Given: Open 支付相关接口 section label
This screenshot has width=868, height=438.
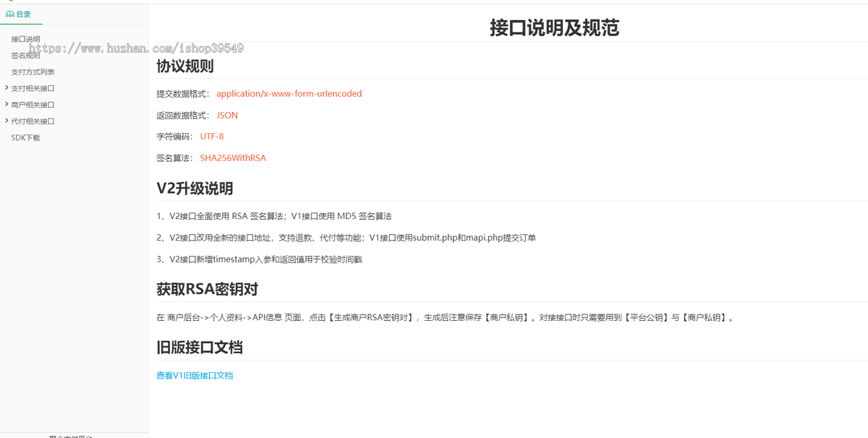Looking at the screenshot, I should (x=33, y=89).
